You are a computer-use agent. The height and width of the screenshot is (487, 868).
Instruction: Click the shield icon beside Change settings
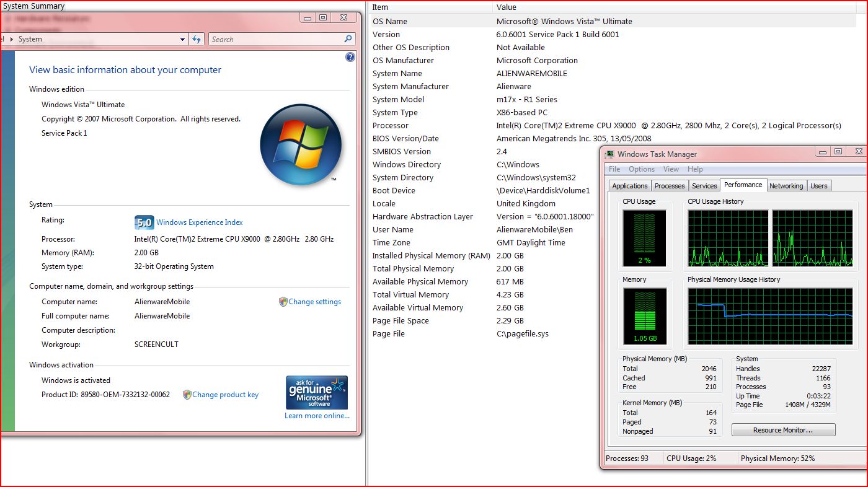pyautogui.click(x=283, y=302)
